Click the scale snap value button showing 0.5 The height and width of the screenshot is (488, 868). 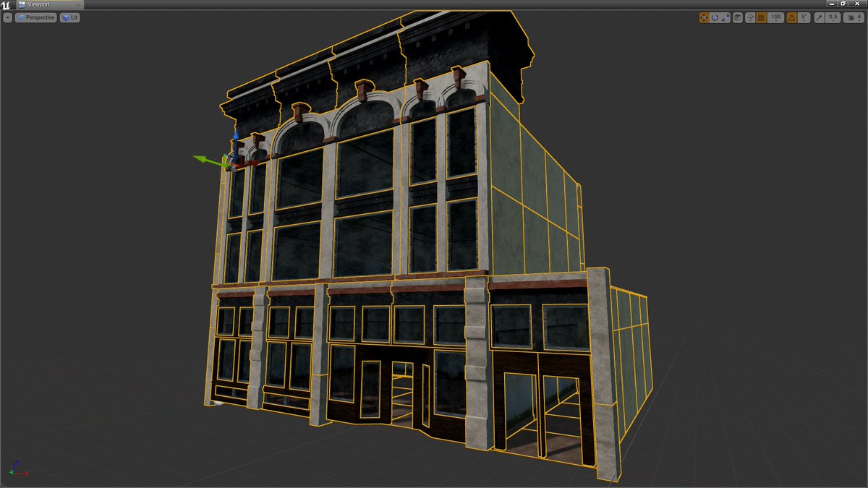(x=832, y=17)
